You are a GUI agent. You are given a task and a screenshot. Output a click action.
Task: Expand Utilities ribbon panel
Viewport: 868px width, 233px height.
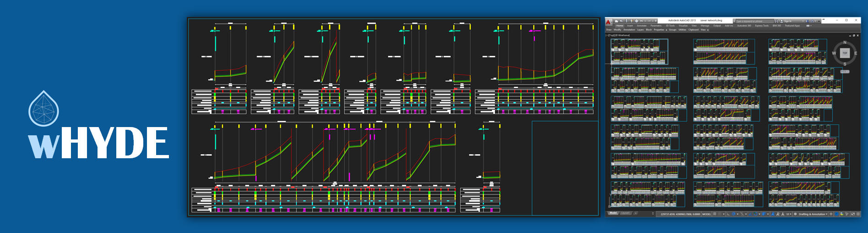[x=682, y=30]
